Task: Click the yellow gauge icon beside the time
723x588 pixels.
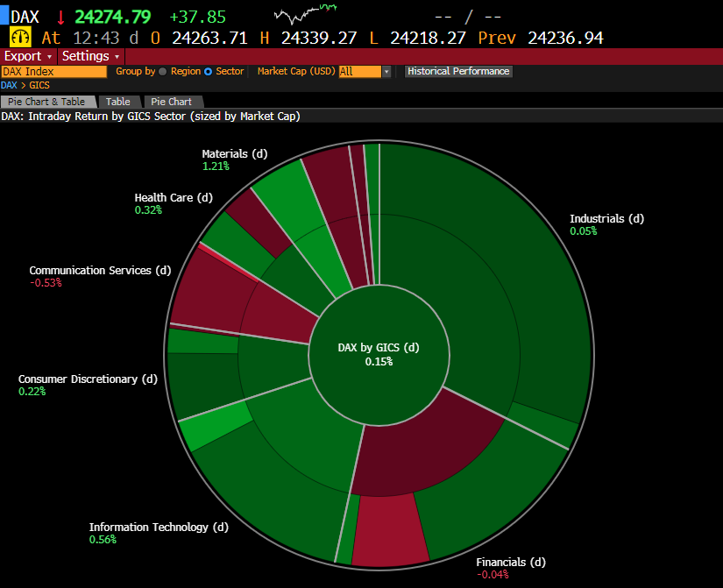Action: coord(21,38)
